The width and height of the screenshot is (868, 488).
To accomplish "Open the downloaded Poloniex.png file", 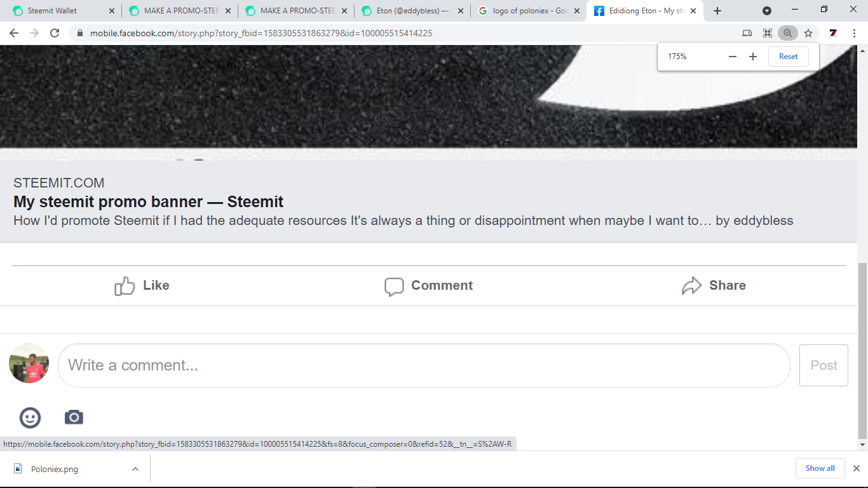I will [x=55, y=469].
